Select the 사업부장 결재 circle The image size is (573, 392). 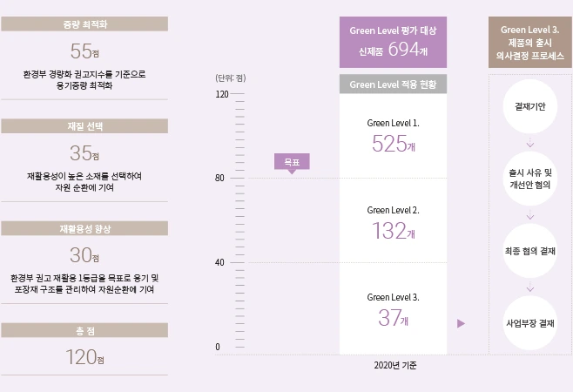point(529,323)
